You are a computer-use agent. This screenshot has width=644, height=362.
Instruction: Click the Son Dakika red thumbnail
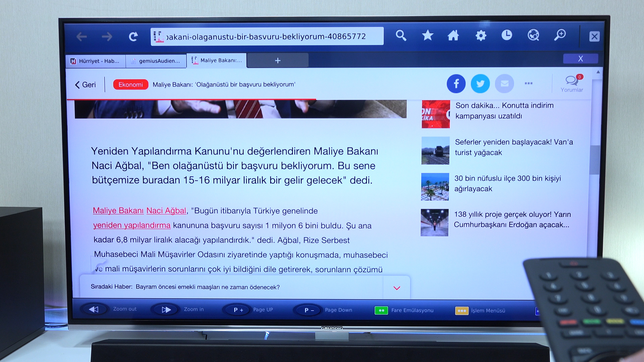click(x=436, y=114)
